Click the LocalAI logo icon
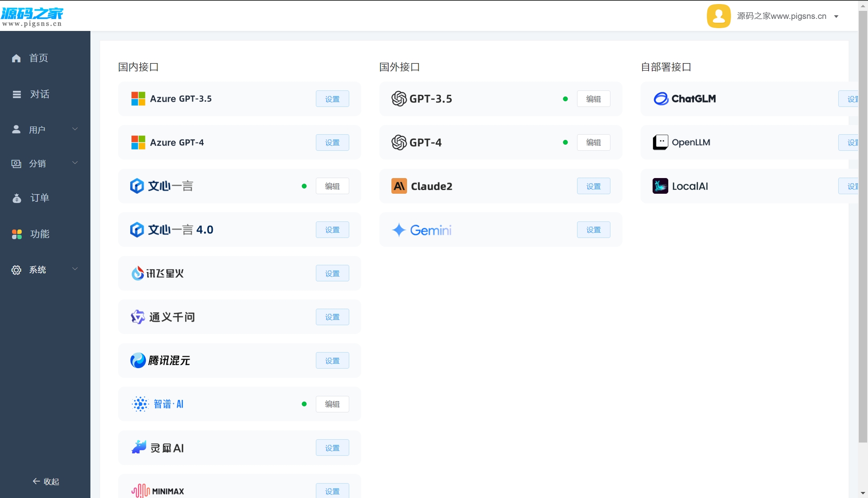The width and height of the screenshot is (868, 498). (x=660, y=186)
